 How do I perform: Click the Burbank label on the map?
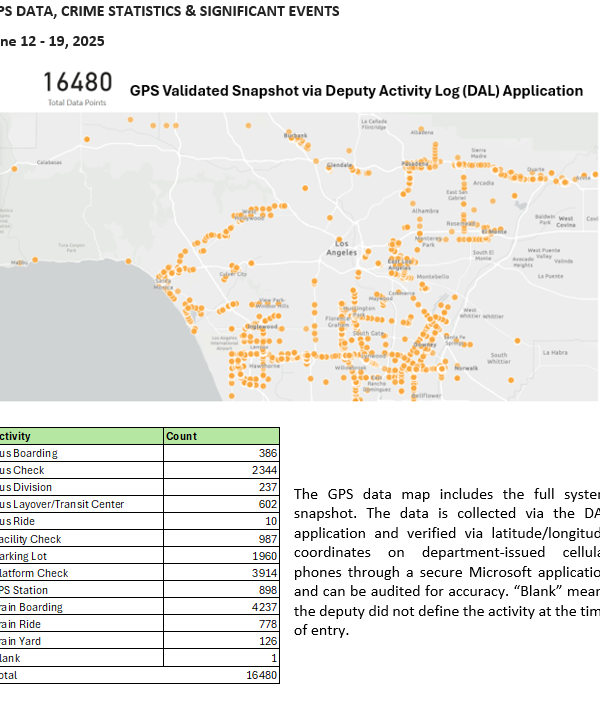pos(296,135)
